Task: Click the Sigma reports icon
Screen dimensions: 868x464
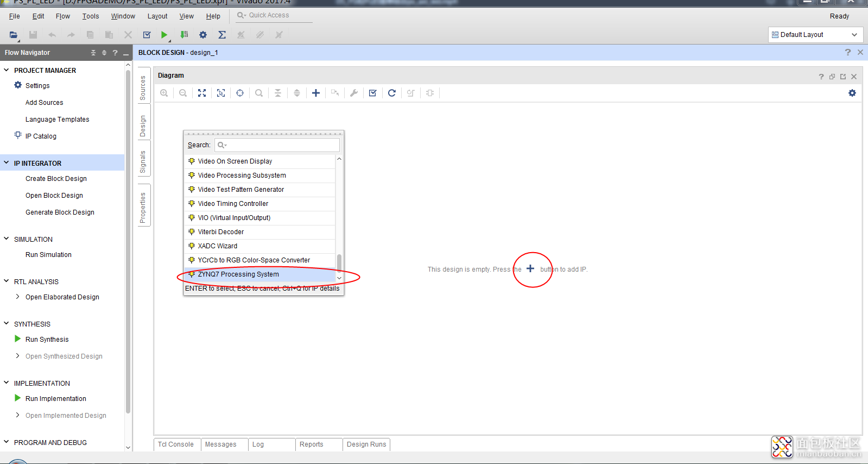Action: click(222, 35)
